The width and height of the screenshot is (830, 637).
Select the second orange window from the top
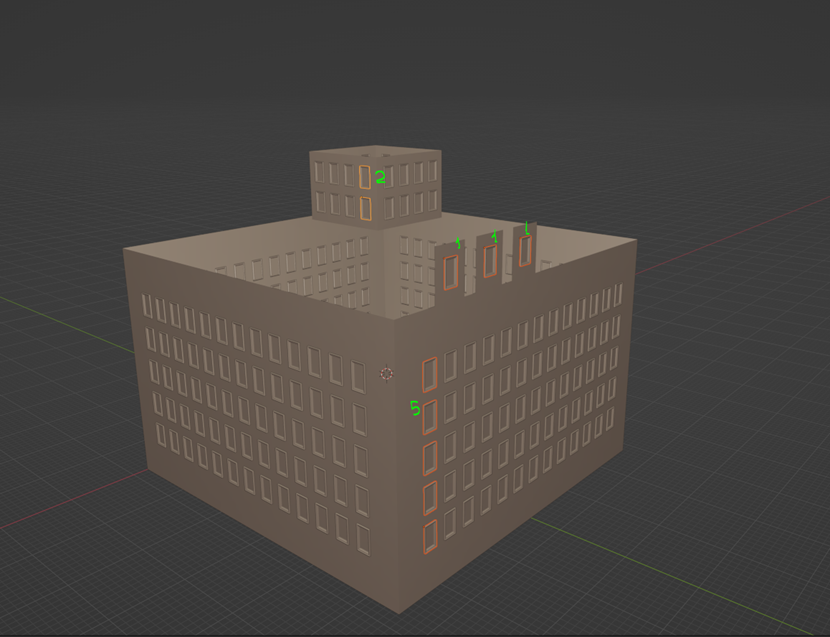pos(430,416)
